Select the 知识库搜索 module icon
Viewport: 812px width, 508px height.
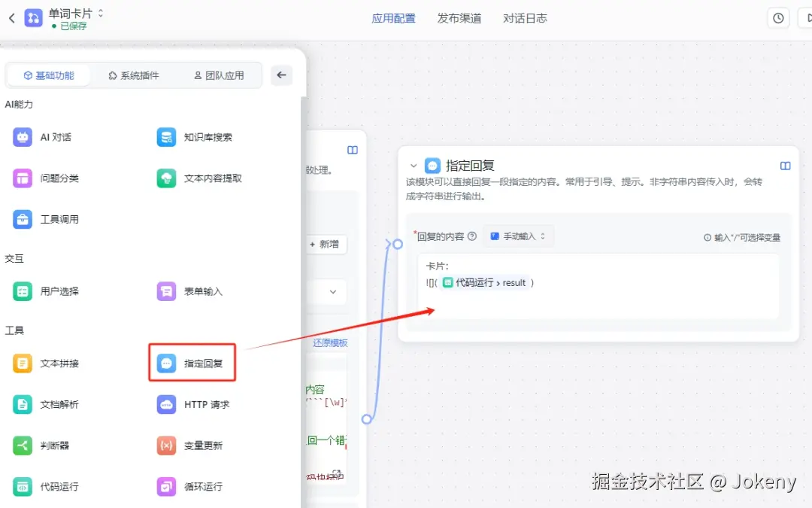click(166, 138)
